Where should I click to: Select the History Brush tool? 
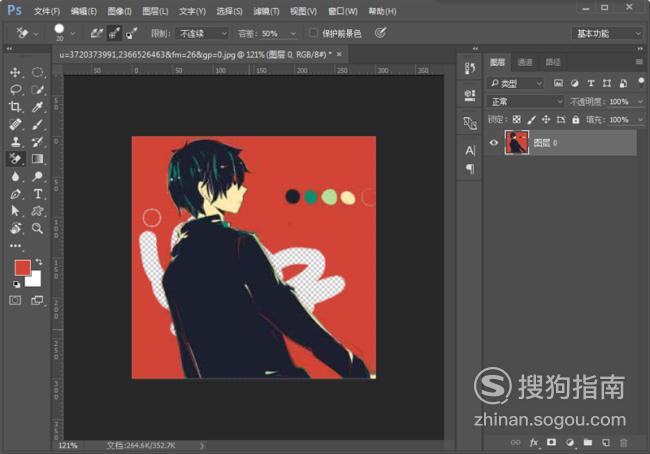coord(37,142)
